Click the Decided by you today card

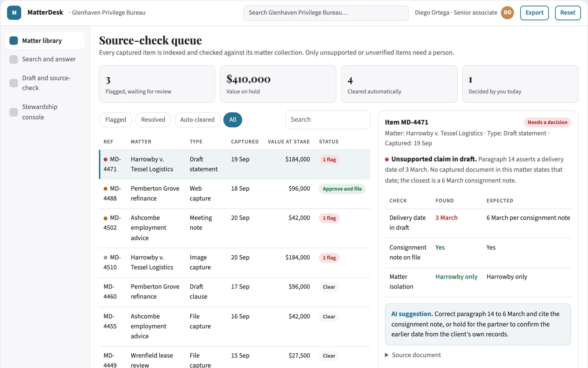coord(520,84)
